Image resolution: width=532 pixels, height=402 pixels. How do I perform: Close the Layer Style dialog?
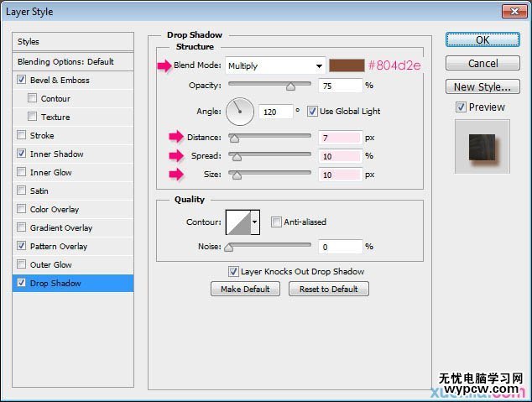(x=514, y=12)
